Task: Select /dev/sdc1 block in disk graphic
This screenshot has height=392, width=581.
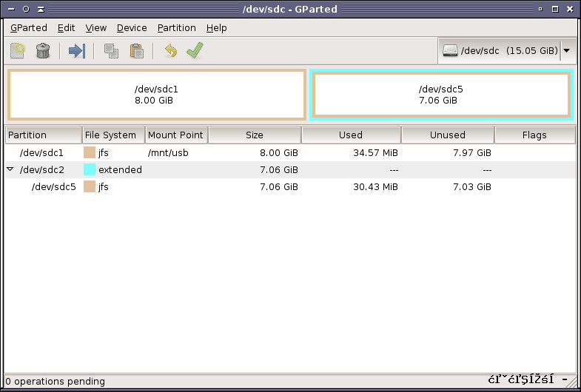Action: click(157, 95)
